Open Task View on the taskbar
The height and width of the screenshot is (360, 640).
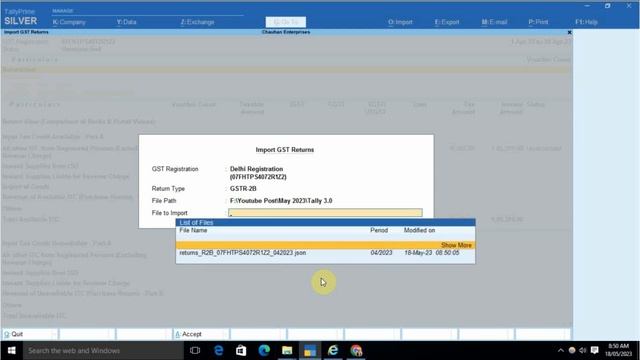click(x=195, y=351)
